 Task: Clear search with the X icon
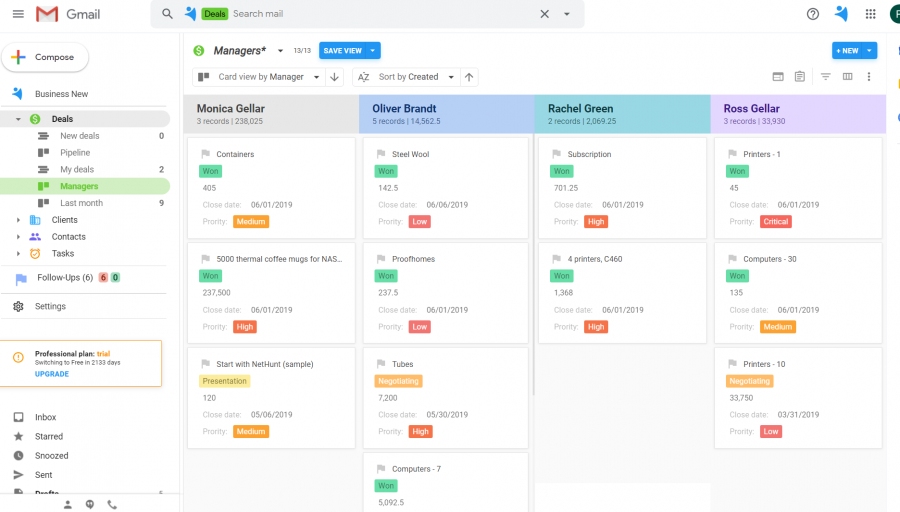(x=545, y=14)
